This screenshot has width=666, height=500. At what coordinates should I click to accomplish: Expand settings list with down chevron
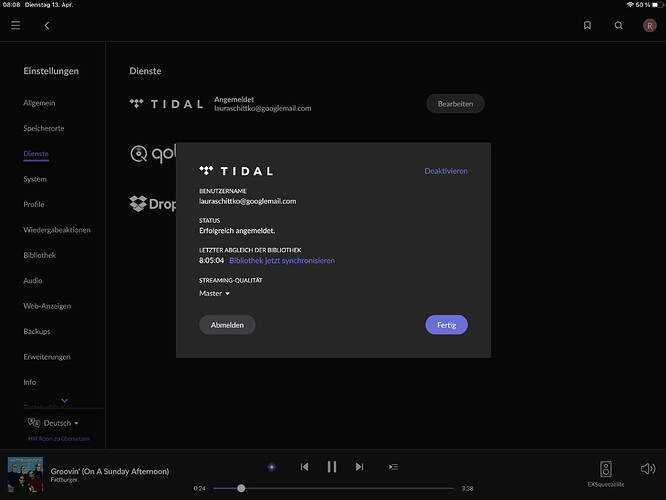[65, 400]
